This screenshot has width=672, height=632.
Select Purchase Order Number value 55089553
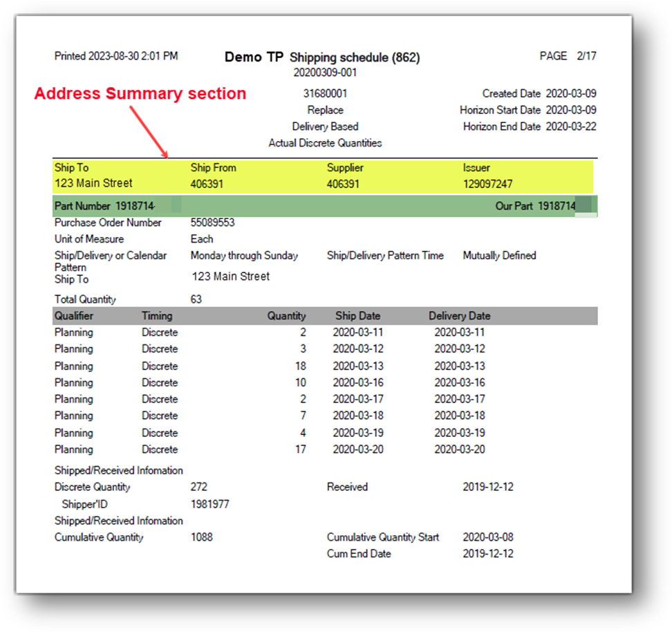tap(212, 223)
